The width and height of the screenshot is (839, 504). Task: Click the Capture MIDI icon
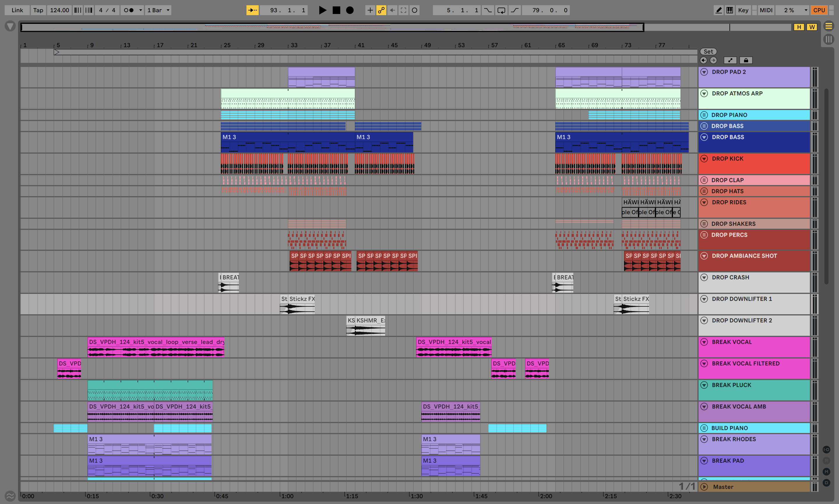[403, 10]
